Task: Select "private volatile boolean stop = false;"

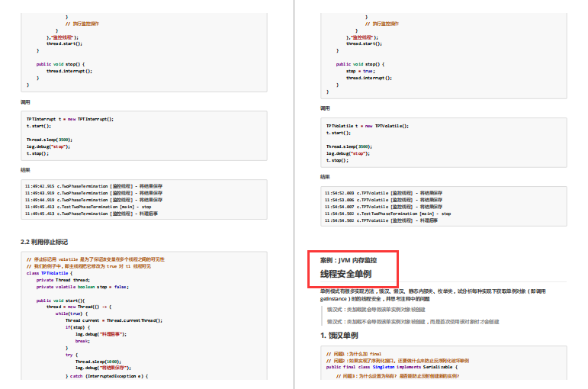Action: (82, 287)
